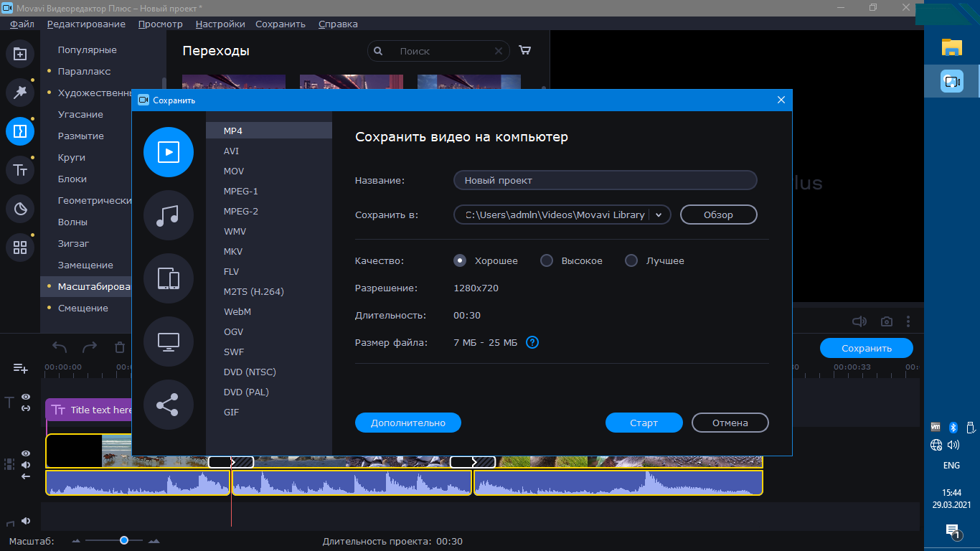The image size is (980, 551).
Task: Adjust the timeline Масштаб zoom slider
Action: [x=124, y=540]
